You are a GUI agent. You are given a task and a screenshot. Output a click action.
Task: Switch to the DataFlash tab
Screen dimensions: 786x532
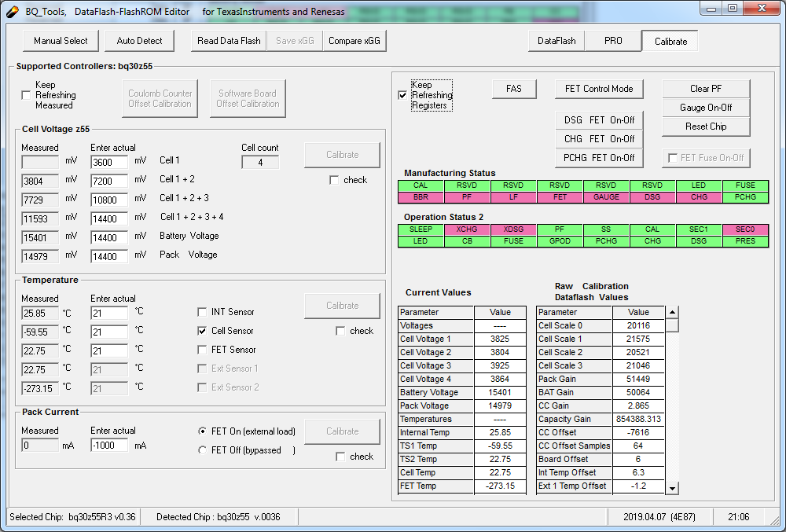point(556,41)
